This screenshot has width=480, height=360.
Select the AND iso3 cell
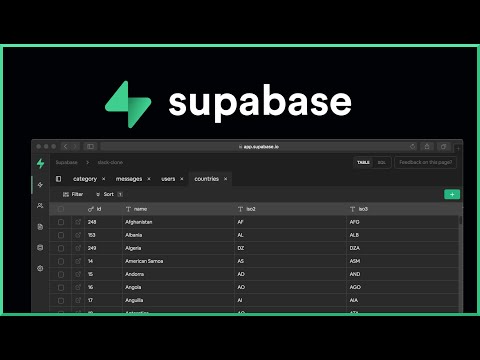(403, 274)
